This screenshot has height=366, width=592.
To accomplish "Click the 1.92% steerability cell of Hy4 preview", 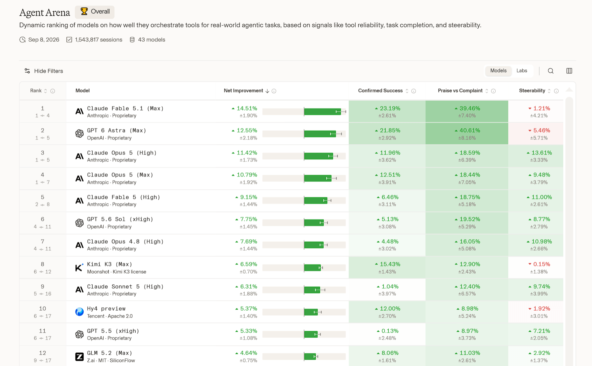I will click(x=536, y=312).
